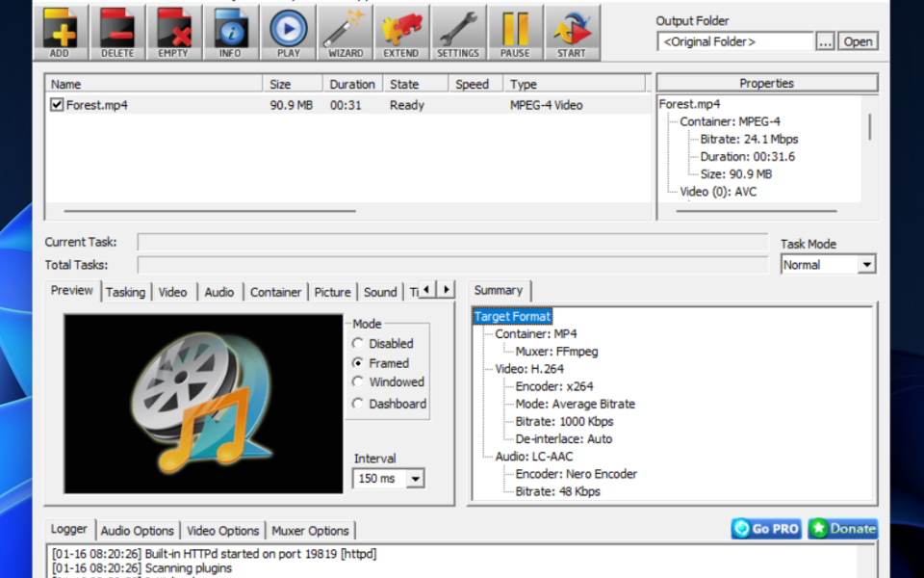Select Encoder: Nero Encoder summary entry

coord(577,474)
